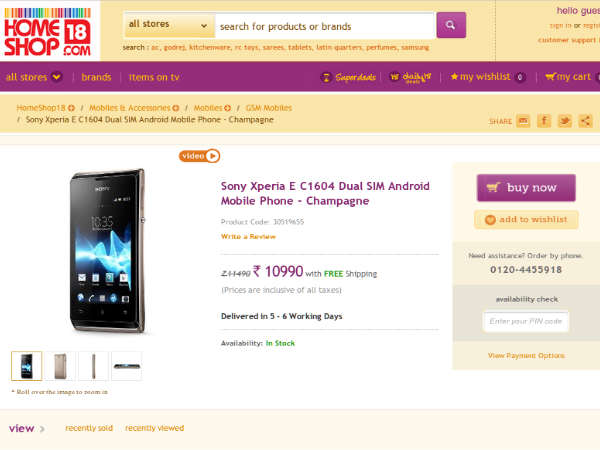Screen dimensions: 600x450
Task: Click the magnifier search button
Action: (x=451, y=25)
